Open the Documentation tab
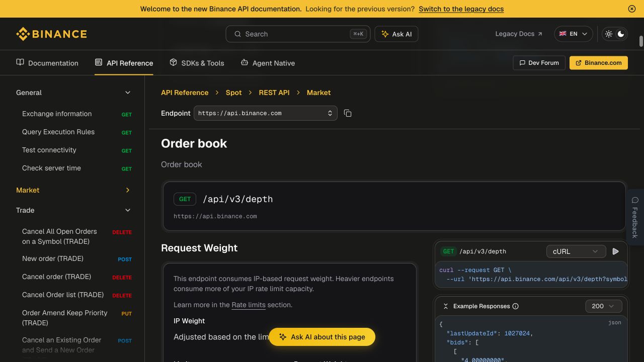The width and height of the screenshot is (644, 362). pyautogui.click(x=47, y=63)
